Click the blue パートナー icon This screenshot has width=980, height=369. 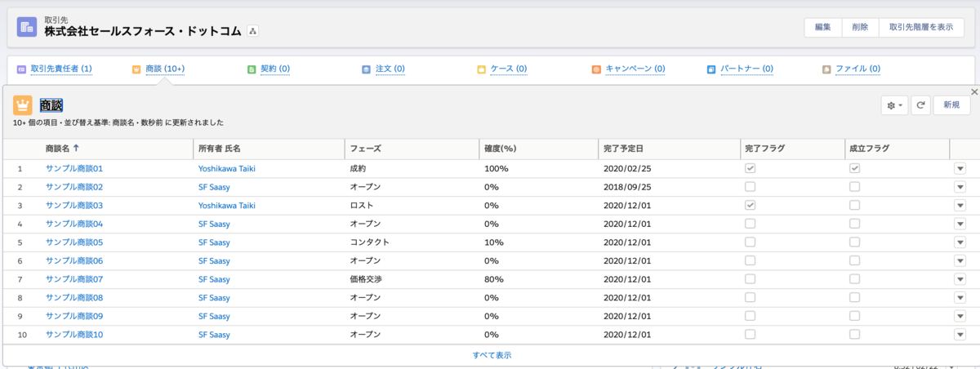[712, 69]
